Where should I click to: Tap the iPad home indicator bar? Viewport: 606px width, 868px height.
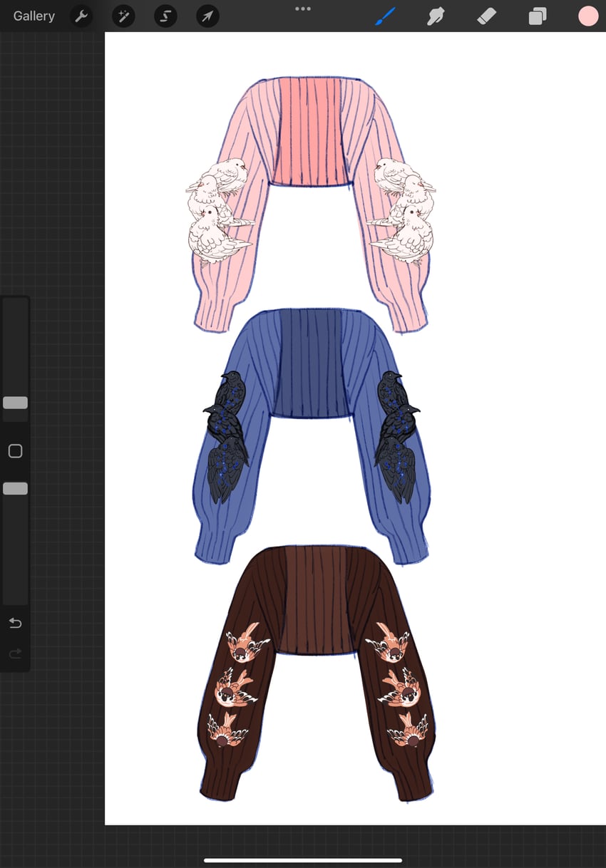pyautogui.click(x=303, y=860)
